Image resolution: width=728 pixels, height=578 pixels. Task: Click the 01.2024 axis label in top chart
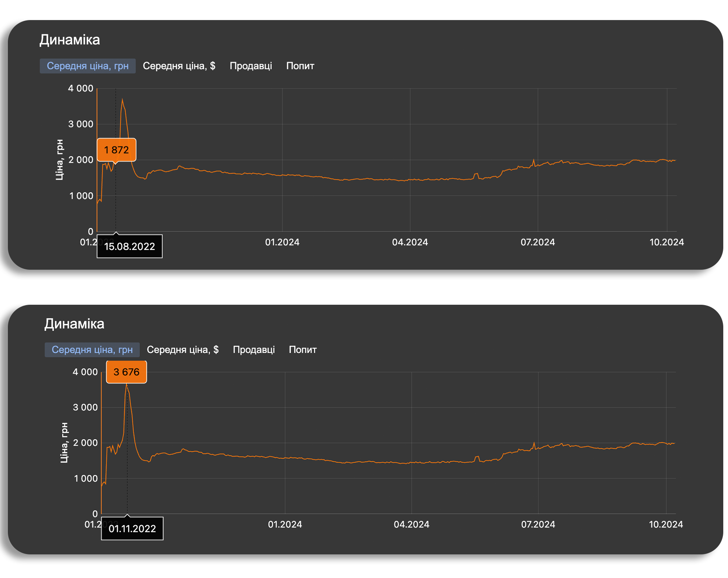(x=282, y=242)
